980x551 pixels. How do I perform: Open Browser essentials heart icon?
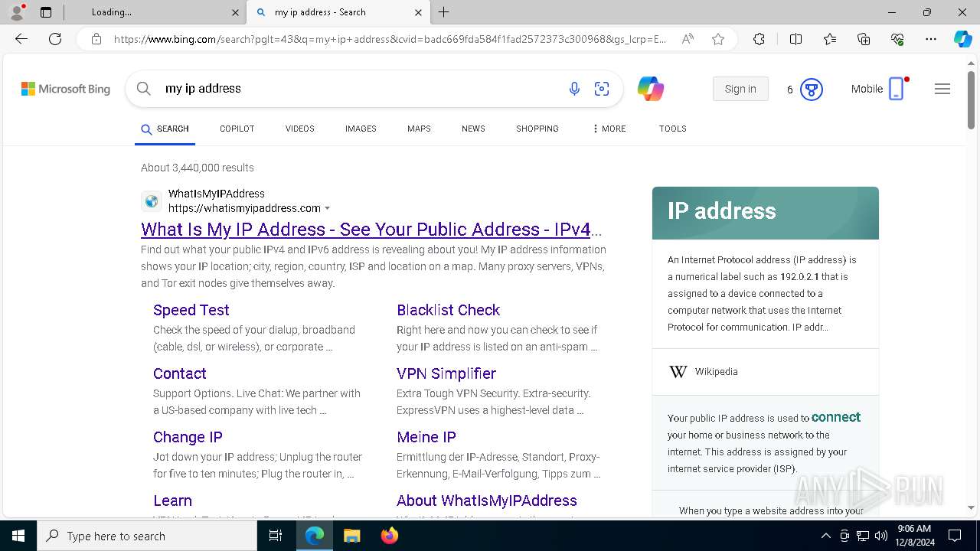[x=897, y=39]
